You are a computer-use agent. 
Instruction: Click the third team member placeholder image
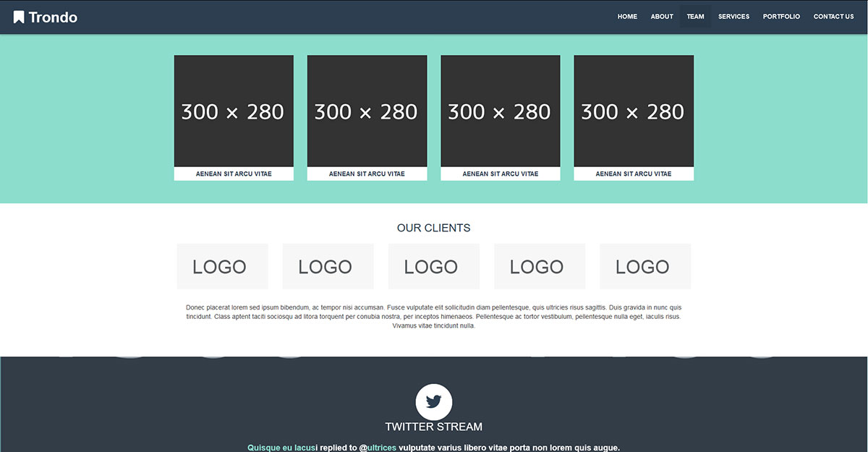[x=501, y=111]
